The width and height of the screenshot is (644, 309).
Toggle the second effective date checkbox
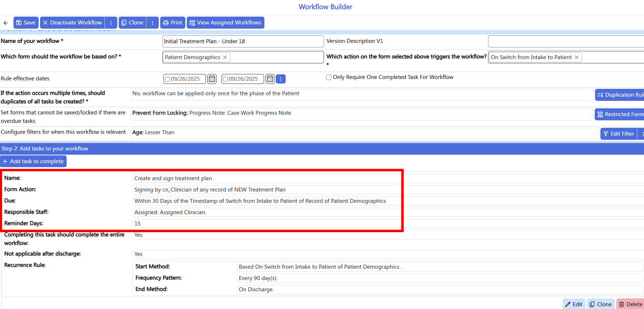pos(225,79)
